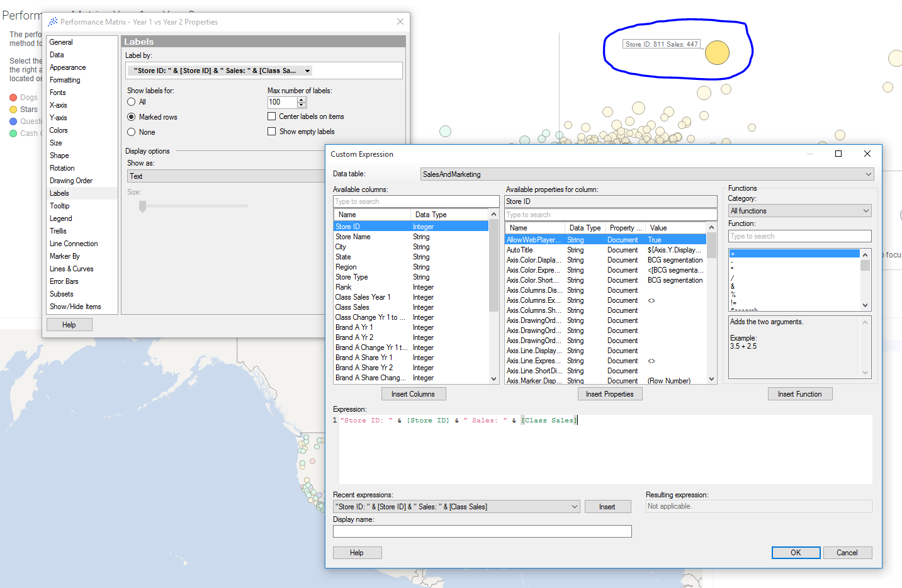Image resolution: width=902 pixels, height=588 pixels.
Task: Switch to the Appearance properties page
Action: [x=68, y=67]
